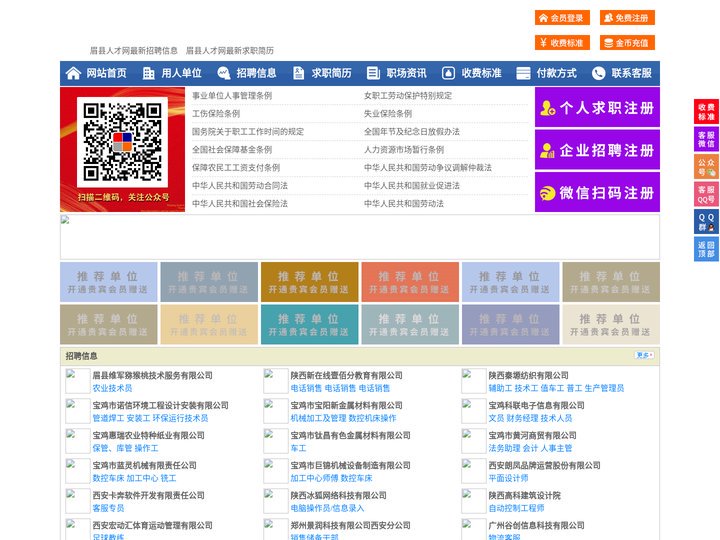The width and height of the screenshot is (720, 540).
Task: Click the person icon on 个人求职注册
Action: pyautogui.click(x=547, y=108)
